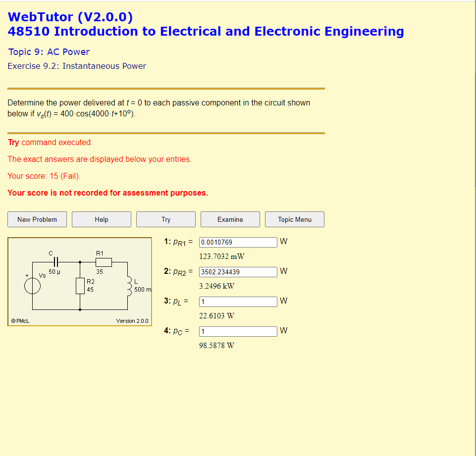The width and height of the screenshot is (476, 456).
Task: Click 'The exact answers are displayed' message
Action: 100,159
